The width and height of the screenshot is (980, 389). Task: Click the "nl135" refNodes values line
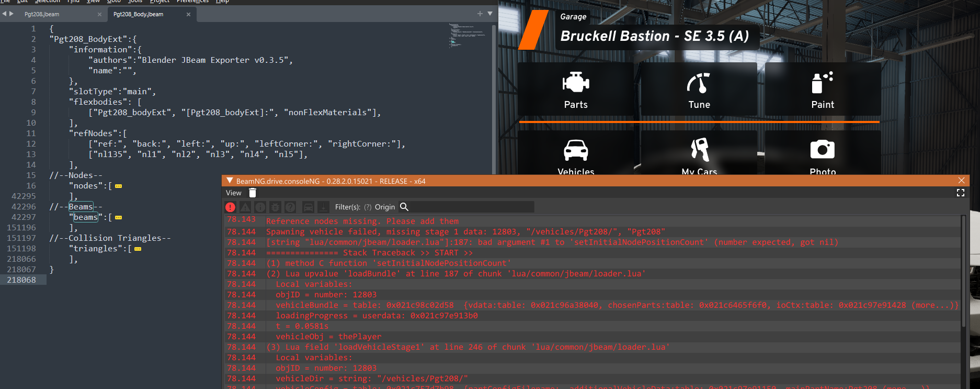(x=198, y=154)
